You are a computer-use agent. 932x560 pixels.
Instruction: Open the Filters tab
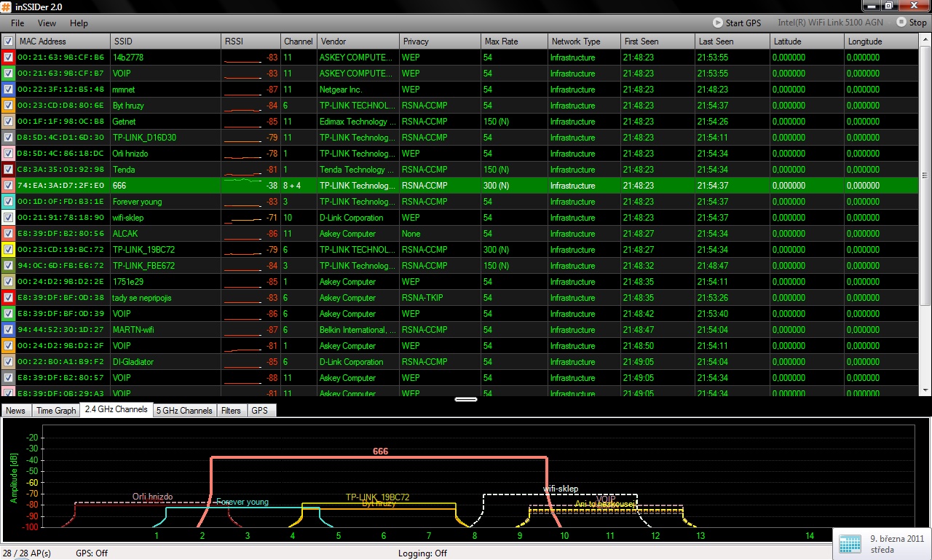231,411
